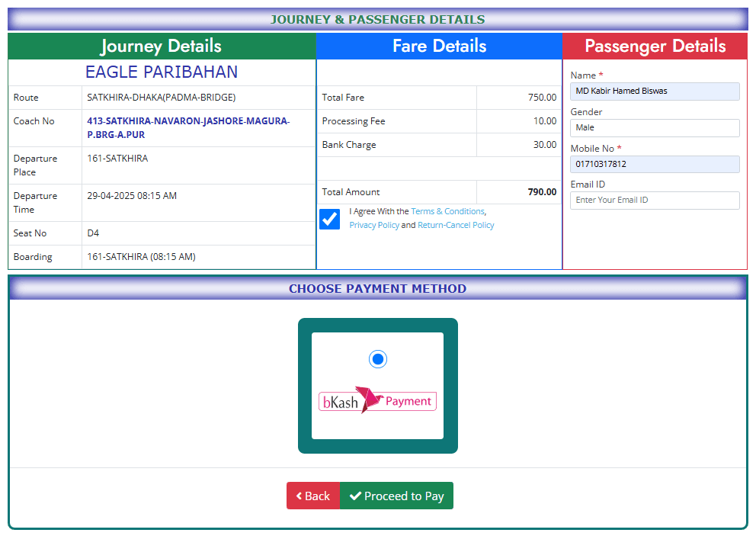Viewport: 756px width, 536px height.
Task: Go back with the red Back button
Action: point(313,496)
